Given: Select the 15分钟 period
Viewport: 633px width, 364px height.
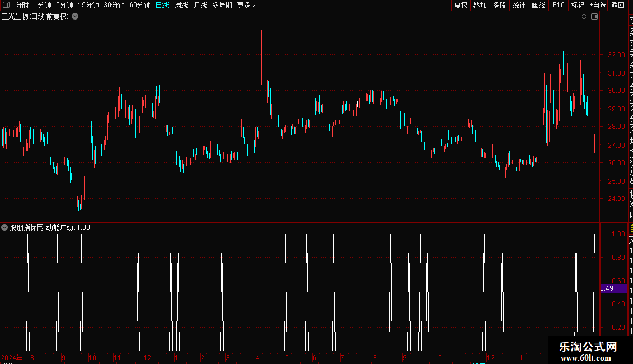Looking at the screenshot, I should [89, 5].
